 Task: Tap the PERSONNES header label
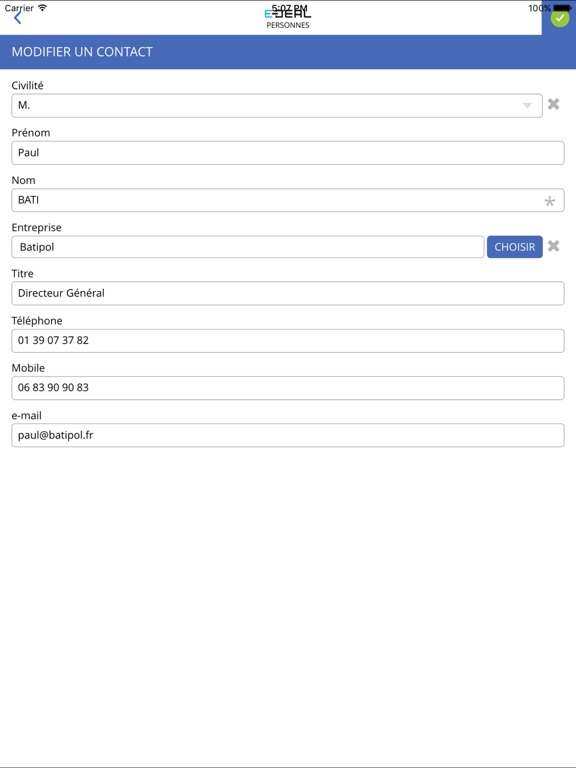288,25
